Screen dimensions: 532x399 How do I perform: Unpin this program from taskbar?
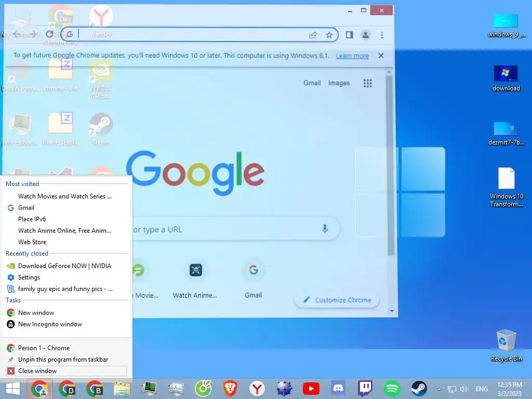click(66, 360)
